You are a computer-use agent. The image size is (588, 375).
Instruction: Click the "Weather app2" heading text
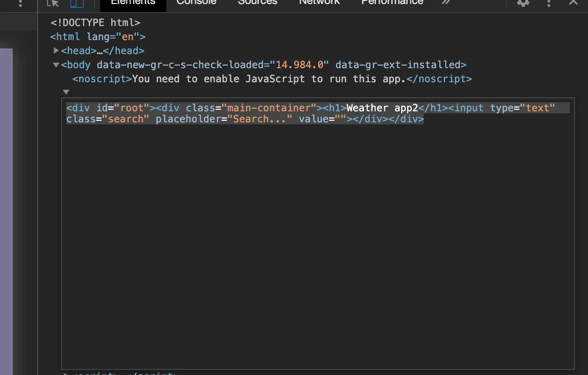click(382, 108)
